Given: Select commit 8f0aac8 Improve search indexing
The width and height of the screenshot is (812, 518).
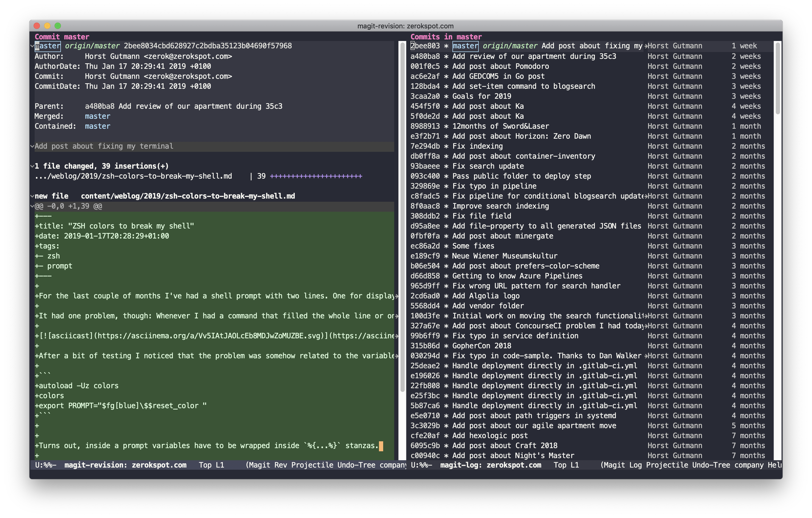Looking at the screenshot, I should (x=592, y=206).
